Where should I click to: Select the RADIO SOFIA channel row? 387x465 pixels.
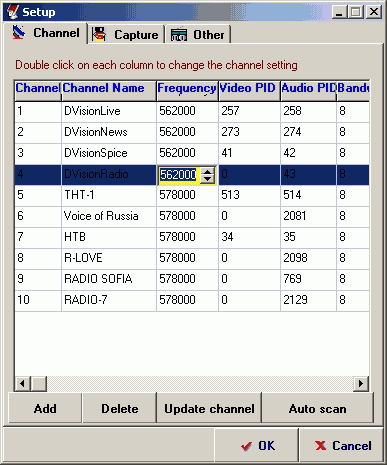click(x=192, y=279)
